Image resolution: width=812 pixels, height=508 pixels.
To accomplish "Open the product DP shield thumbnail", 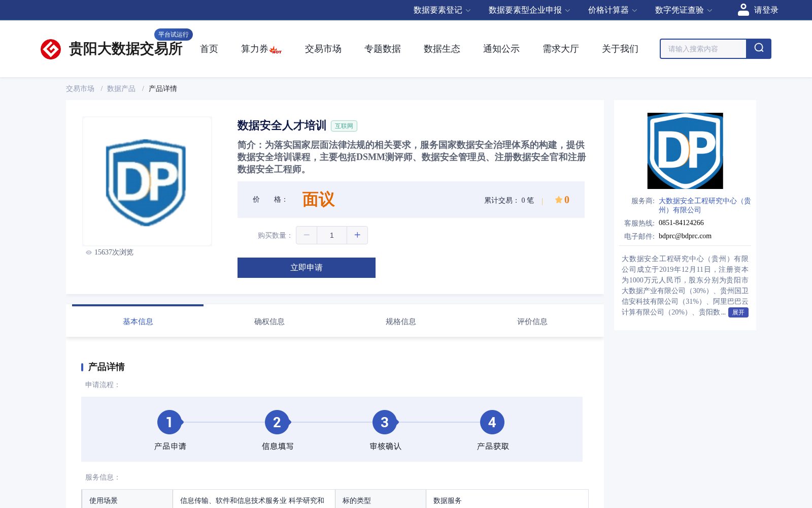I will [x=147, y=181].
